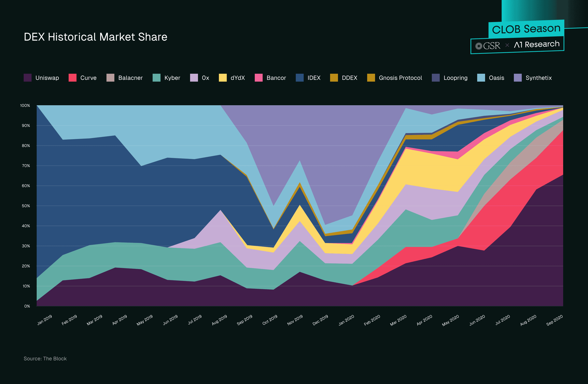Viewport: 588px width, 384px height.
Task: Click the 50% y-axis label
Action: point(26,206)
